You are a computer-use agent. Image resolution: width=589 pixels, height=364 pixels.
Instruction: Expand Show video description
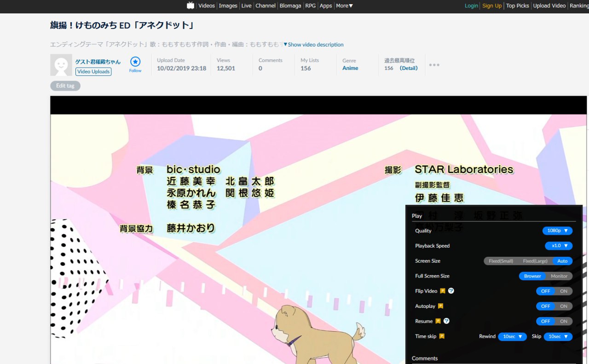pos(313,45)
